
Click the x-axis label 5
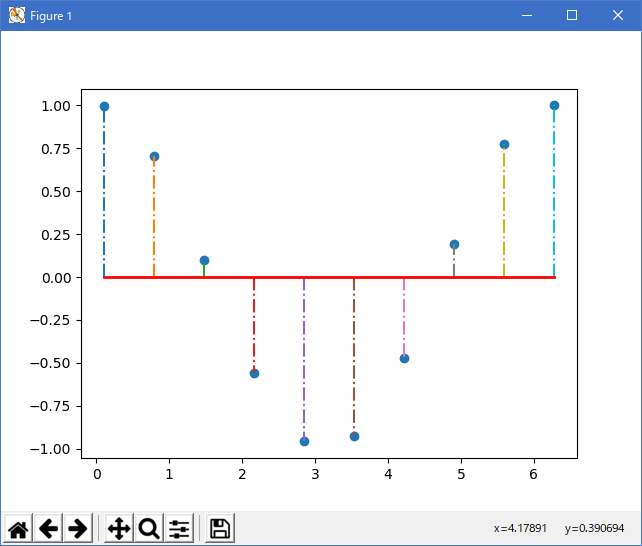(x=461, y=474)
